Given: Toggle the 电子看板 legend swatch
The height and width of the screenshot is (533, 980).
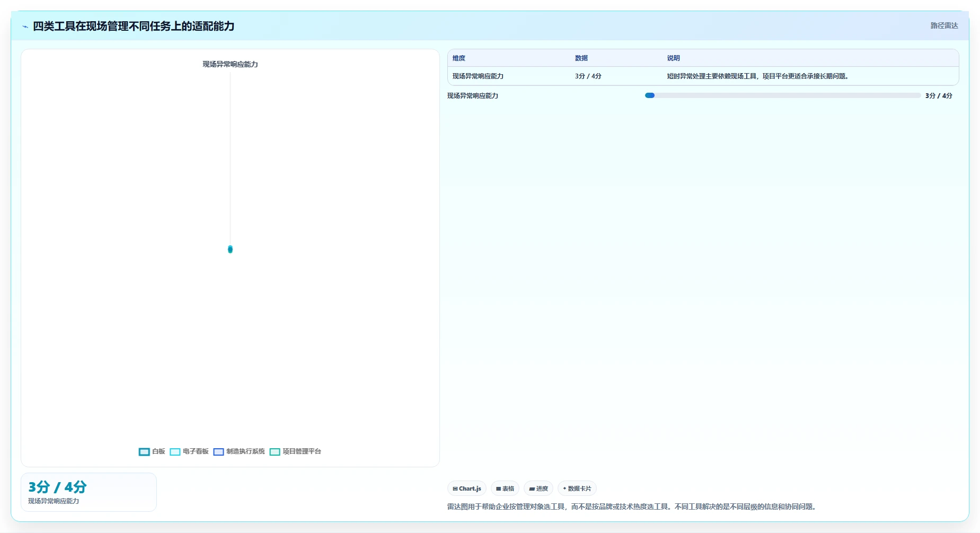Looking at the screenshot, I should coord(175,452).
